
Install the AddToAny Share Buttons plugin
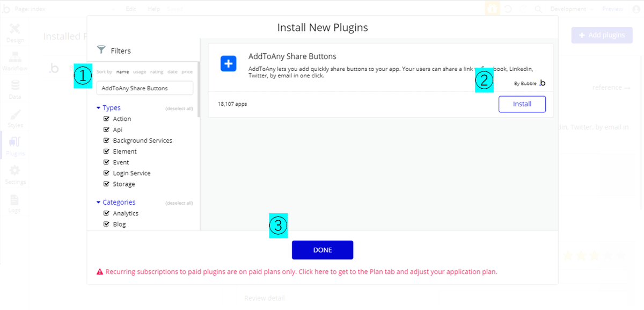522,104
